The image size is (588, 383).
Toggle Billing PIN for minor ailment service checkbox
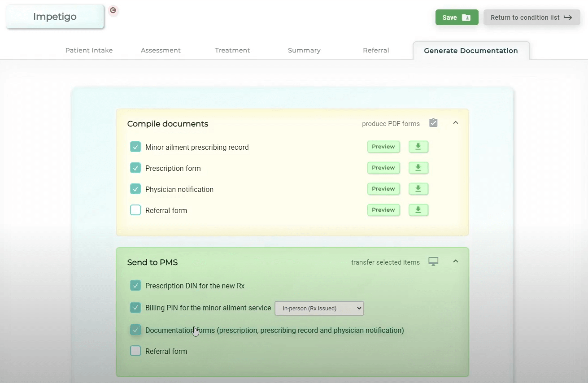point(135,308)
